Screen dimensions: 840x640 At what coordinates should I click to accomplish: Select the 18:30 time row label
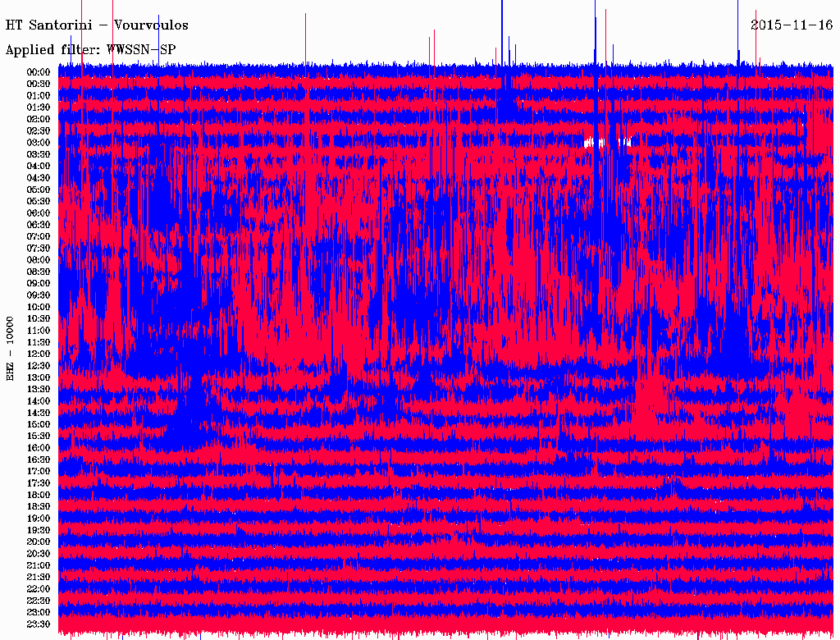click(39, 506)
